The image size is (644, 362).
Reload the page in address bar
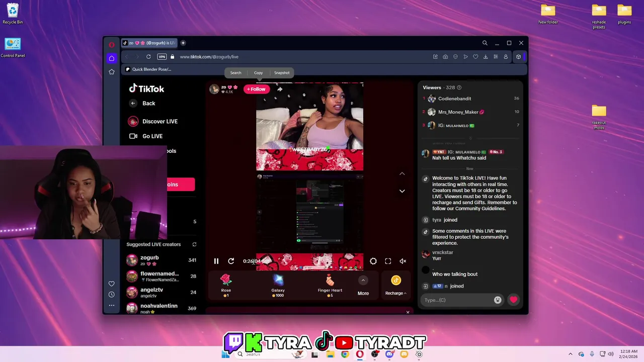(148, 57)
